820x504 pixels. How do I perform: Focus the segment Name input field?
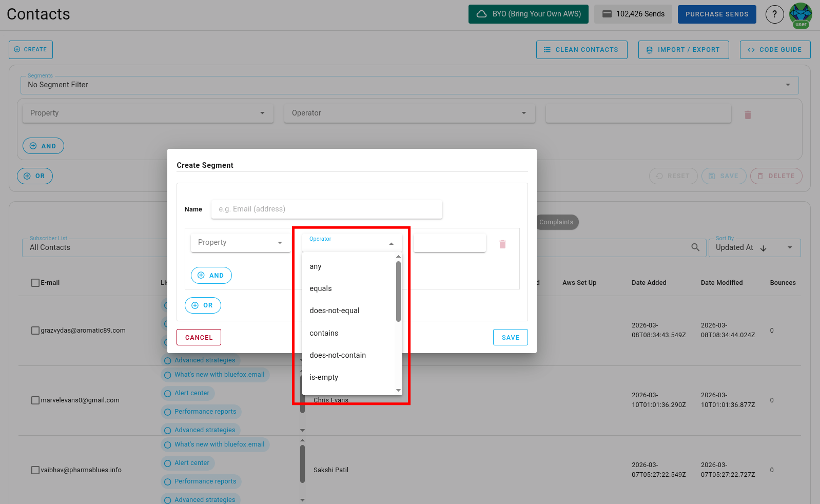coord(326,209)
